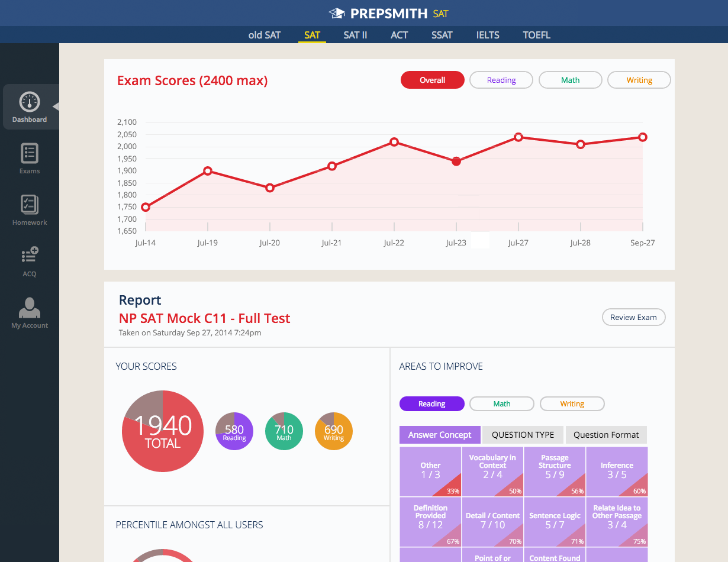Open the Other 1/3 concept tile
The width and height of the screenshot is (728, 562).
[x=430, y=471]
